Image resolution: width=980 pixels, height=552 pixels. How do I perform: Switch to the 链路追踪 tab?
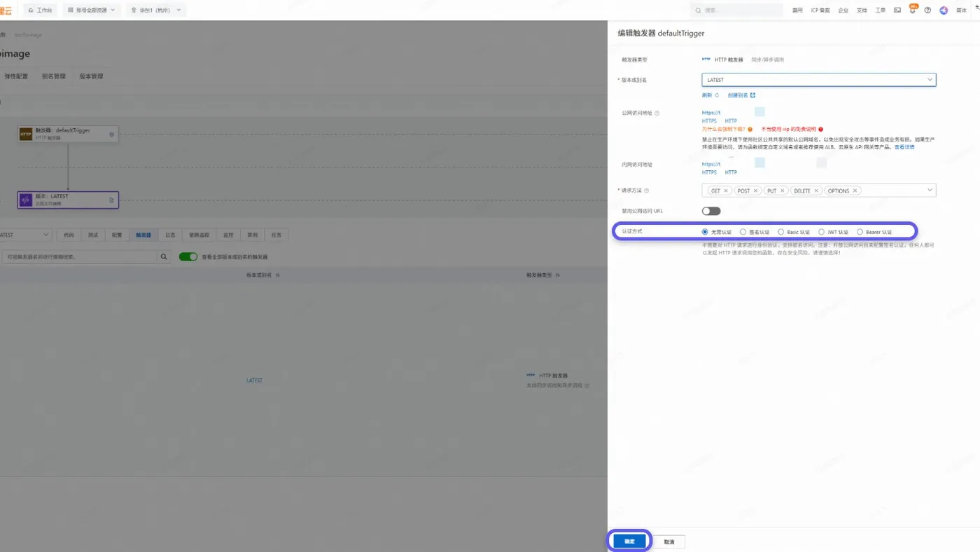pos(199,235)
